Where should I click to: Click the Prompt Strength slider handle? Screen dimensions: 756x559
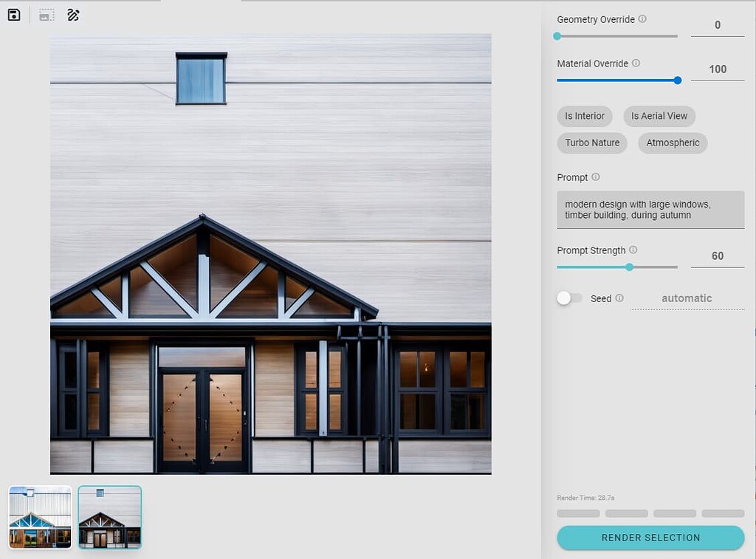pyautogui.click(x=629, y=267)
